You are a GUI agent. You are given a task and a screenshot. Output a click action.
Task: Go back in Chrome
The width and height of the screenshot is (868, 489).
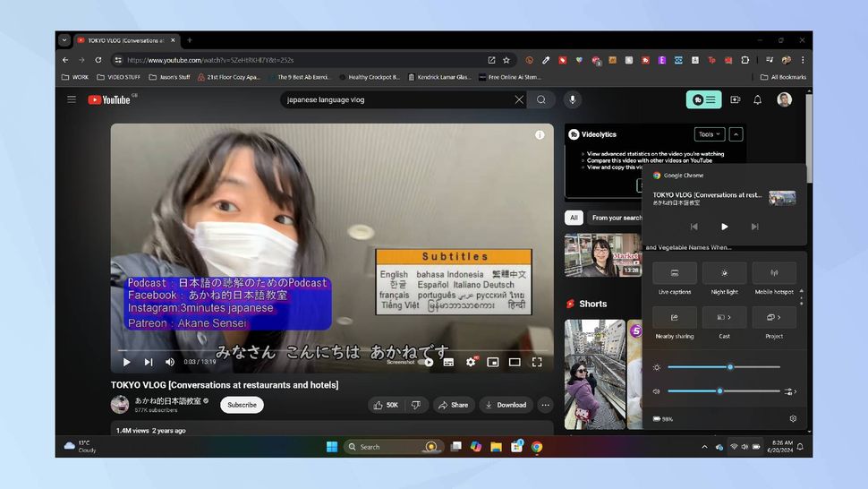click(x=65, y=60)
